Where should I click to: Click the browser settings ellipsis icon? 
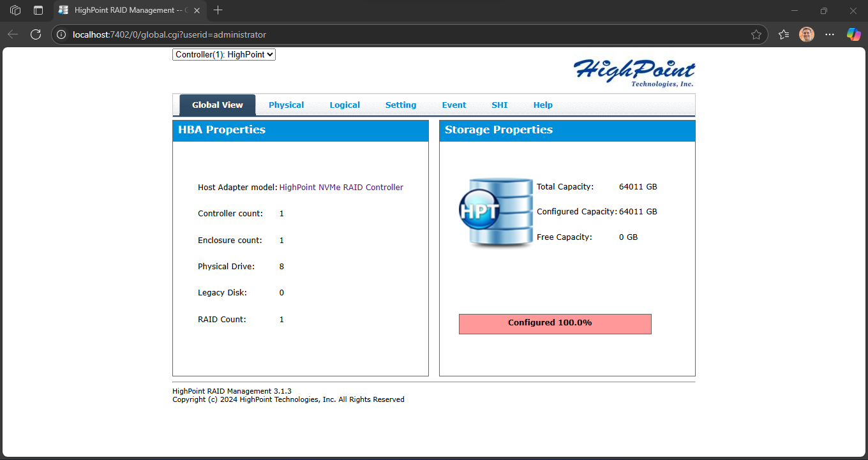[x=829, y=34]
